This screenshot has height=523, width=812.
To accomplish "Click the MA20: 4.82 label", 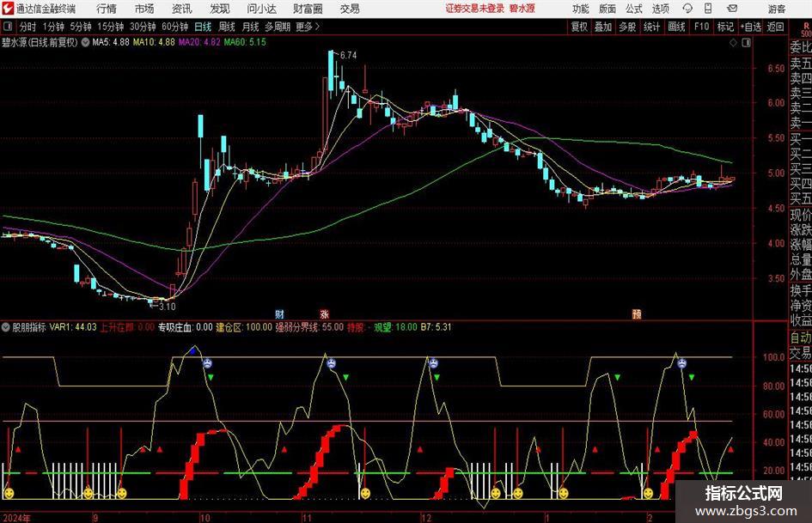I will [x=199, y=42].
